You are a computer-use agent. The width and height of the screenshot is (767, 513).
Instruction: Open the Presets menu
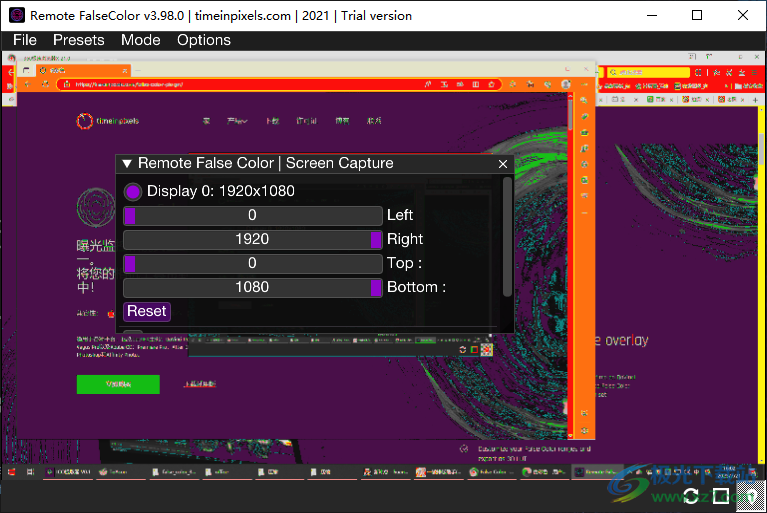(78, 40)
